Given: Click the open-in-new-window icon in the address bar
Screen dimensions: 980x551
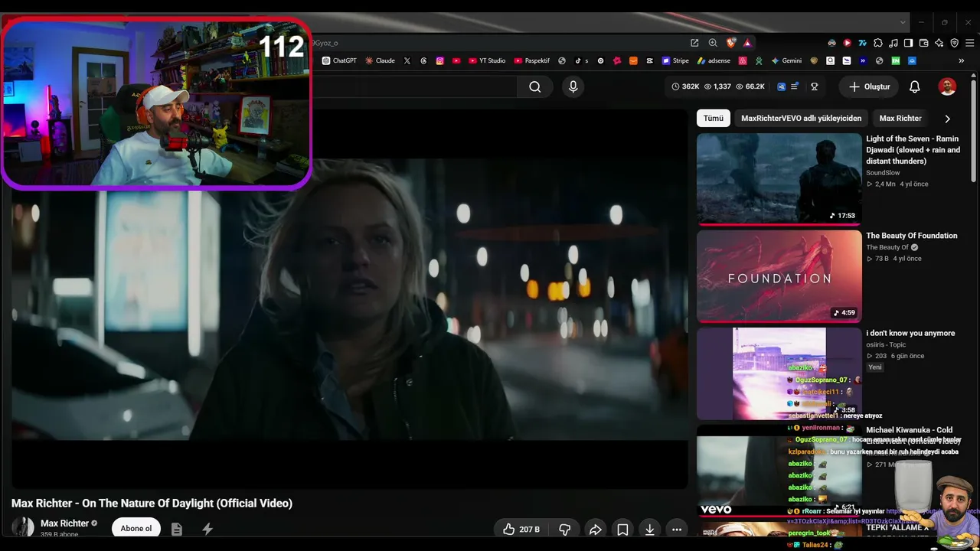Looking at the screenshot, I should coord(694,43).
